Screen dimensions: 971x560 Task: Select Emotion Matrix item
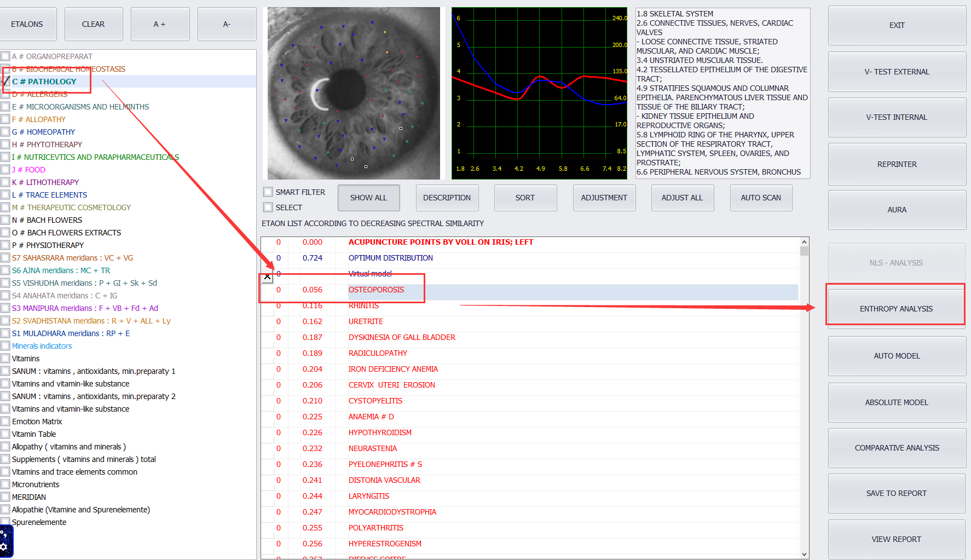[37, 422]
